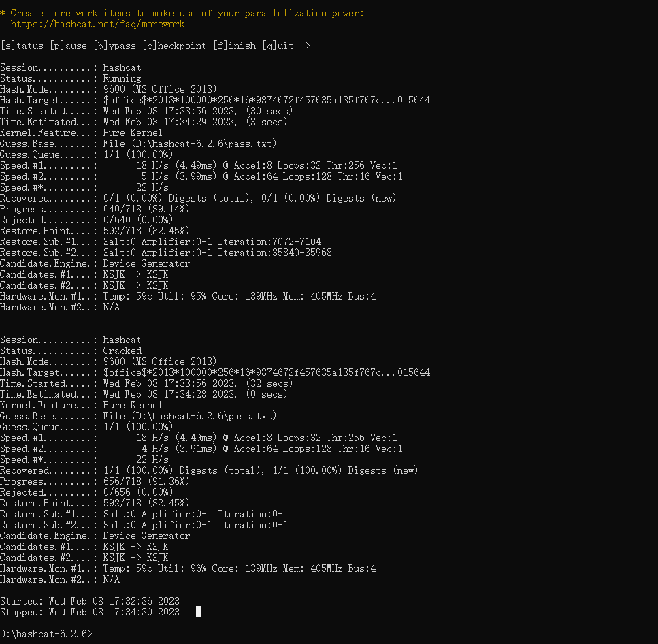The height and width of the screenshot is (644, 658).
Task: Open the hashcat.net/faq/morework link
Action: [97, 25]
